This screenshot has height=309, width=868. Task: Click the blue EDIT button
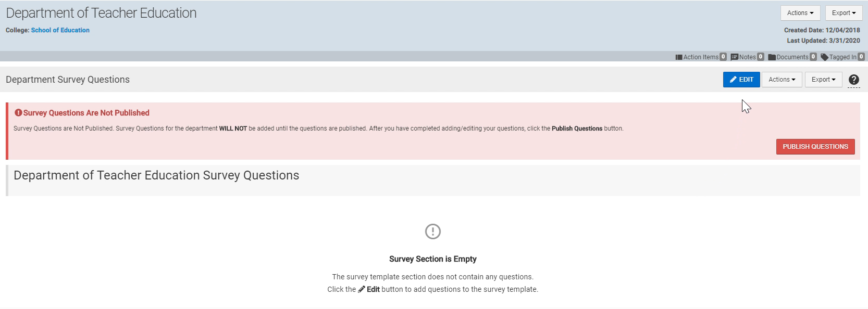(x=741, y=80)
